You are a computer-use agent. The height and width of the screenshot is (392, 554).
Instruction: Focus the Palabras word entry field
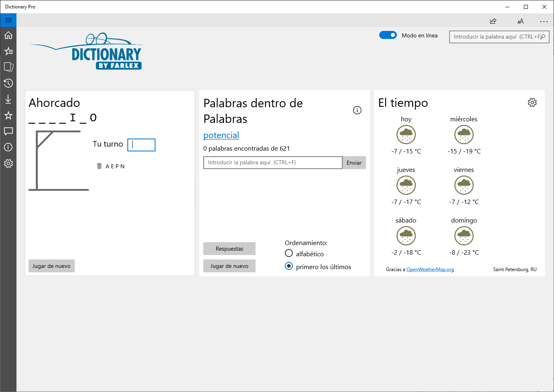coord(273,163)
